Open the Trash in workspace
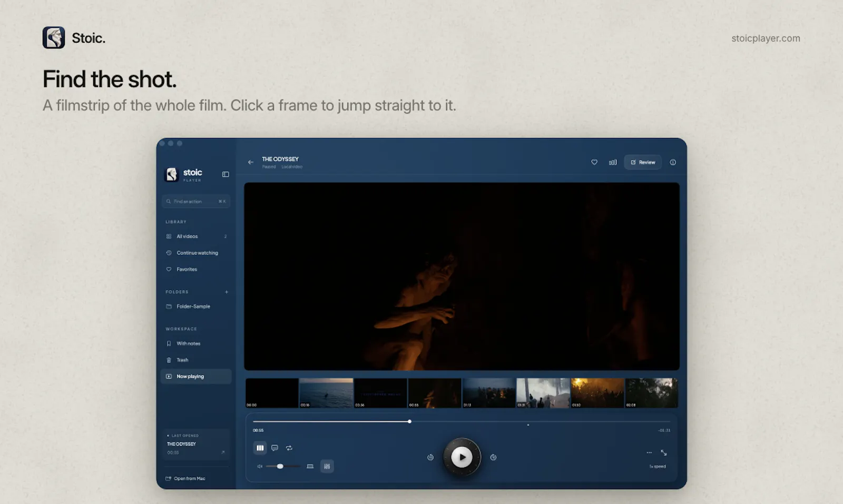The width and height of the screenshot is (843, 504). point(196,360)
